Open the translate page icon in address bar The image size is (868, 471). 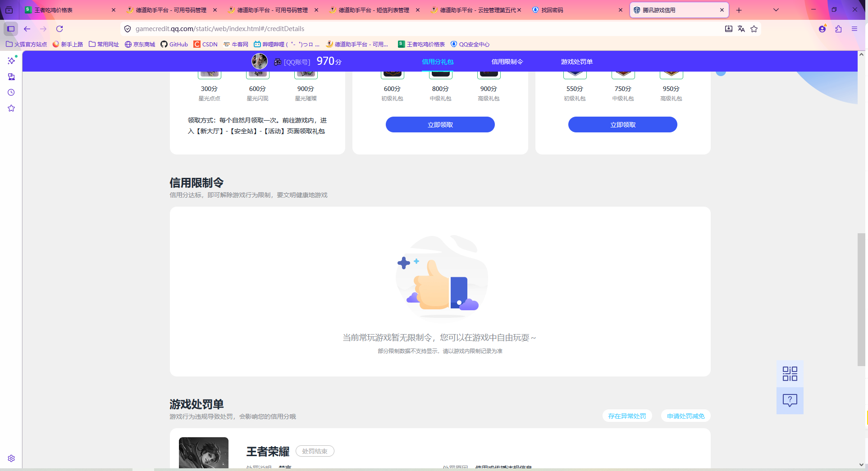coord(741,28)
